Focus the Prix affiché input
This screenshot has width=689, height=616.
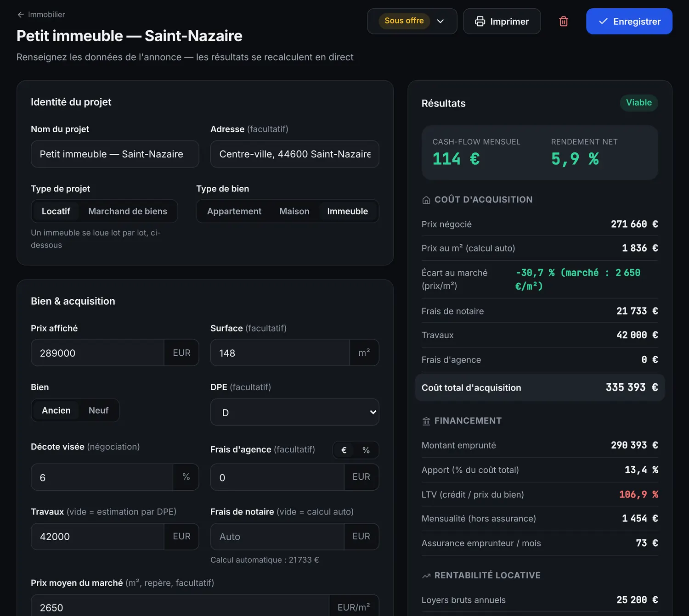(97, 353)
